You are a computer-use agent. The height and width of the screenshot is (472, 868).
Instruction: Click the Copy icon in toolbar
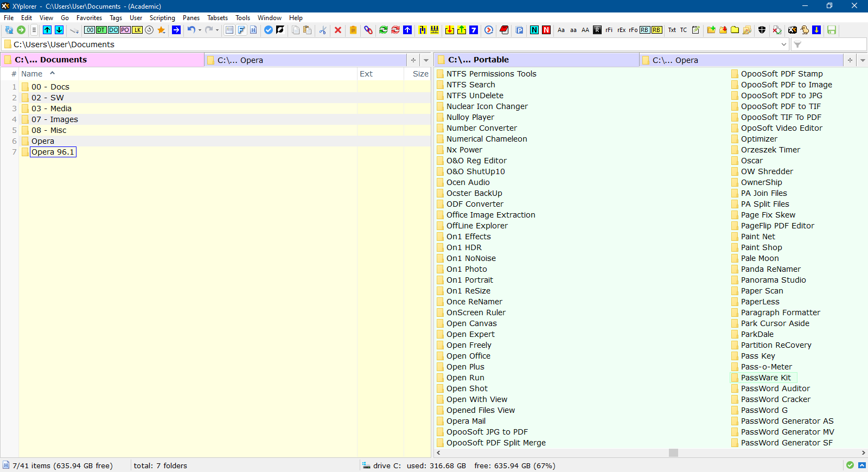pos(296,30)
